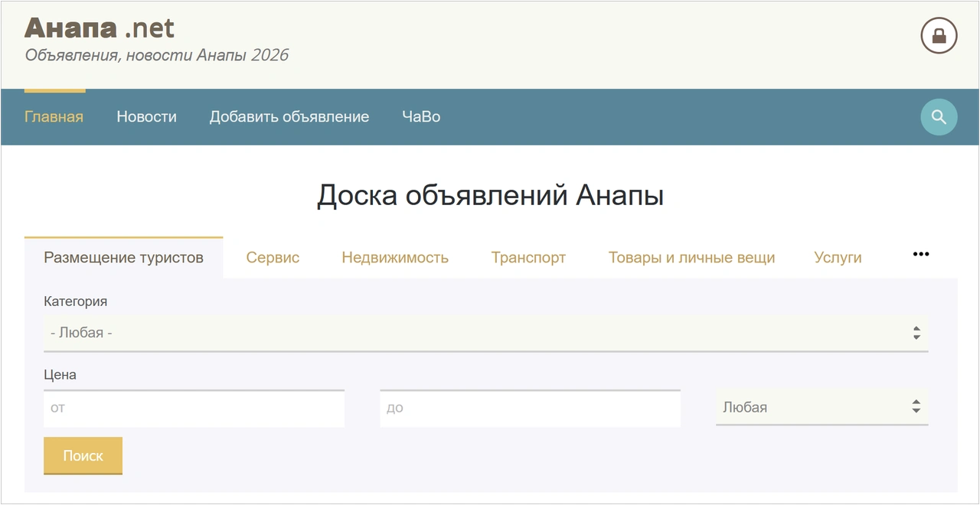The width and height of the screenshot is (980, 505).
Task: Switch to Товары и личные вещи tab
Action: click(x=691, y=258)
